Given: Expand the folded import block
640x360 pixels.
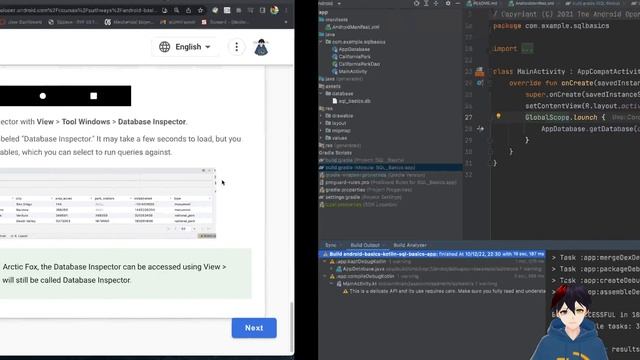Looking at the screenshot, I should (x=527, y=48).
